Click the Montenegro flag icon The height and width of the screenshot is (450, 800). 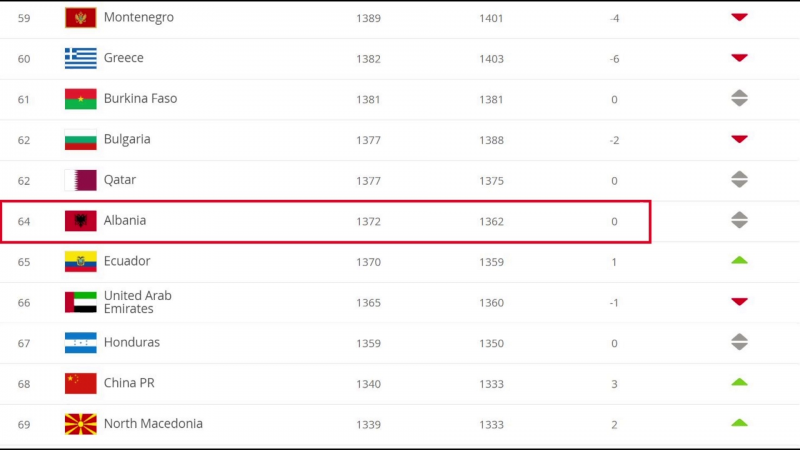point(81,18)
